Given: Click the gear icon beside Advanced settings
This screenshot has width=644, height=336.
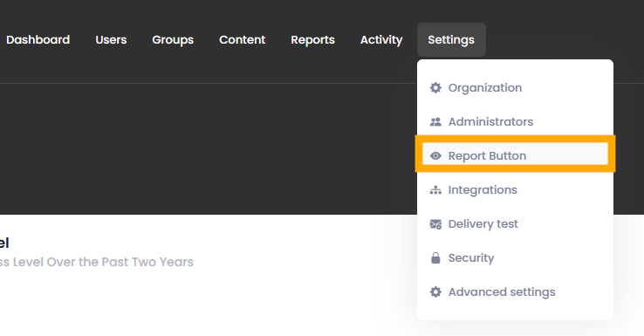Looking at the screenshot, I should pos(435,292).
